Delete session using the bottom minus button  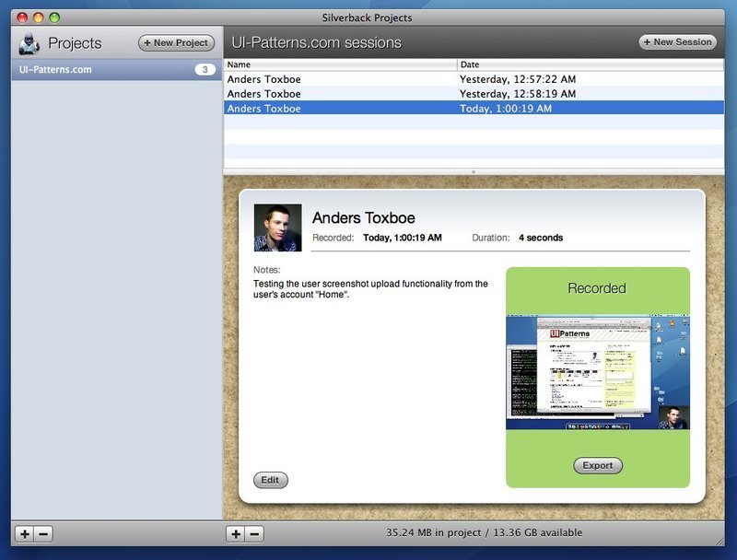[255, 534]
